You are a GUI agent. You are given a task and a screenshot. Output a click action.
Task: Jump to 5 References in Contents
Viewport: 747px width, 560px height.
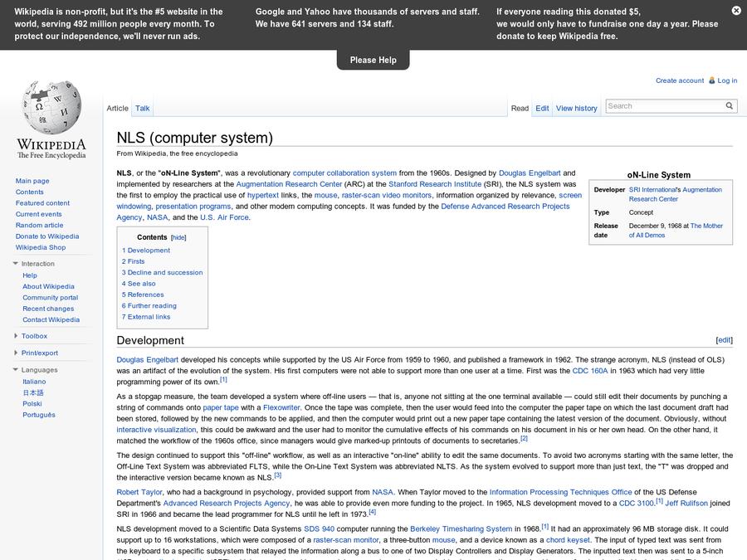143,295
